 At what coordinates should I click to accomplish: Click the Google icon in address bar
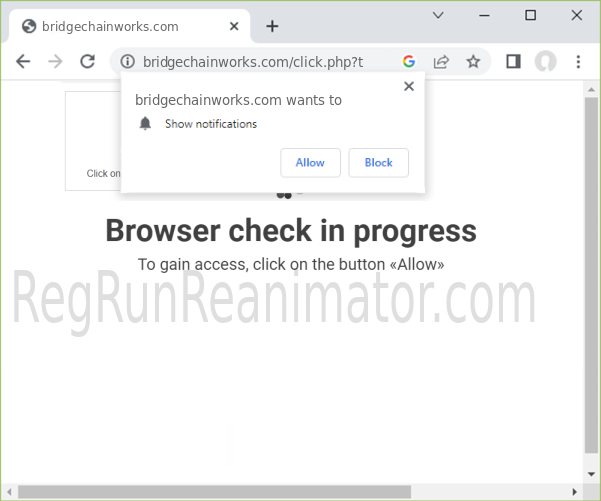[x=409, y=61]
